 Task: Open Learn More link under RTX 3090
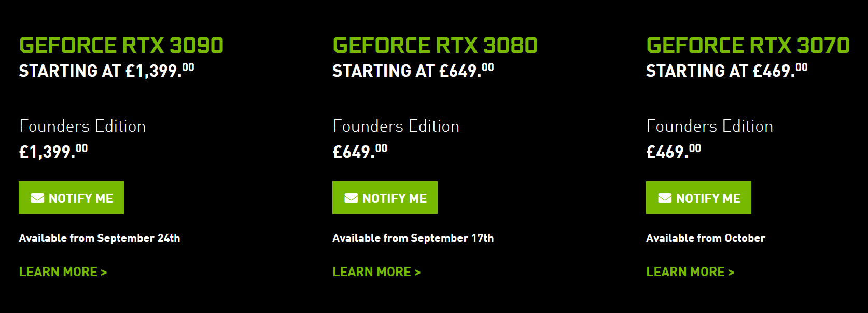tap(63, 272)
